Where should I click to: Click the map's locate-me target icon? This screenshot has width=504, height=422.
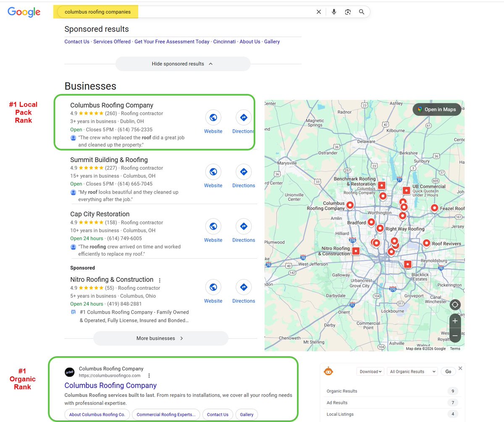coord(455,305)
